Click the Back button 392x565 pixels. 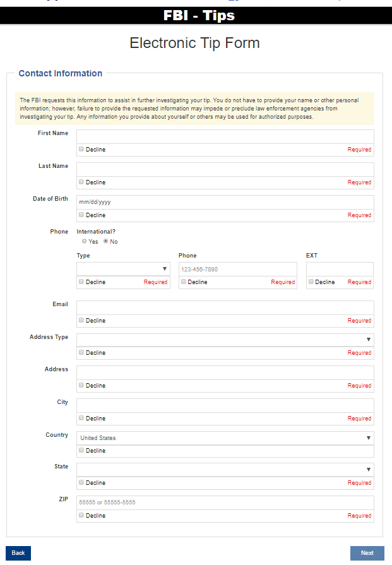18,553
